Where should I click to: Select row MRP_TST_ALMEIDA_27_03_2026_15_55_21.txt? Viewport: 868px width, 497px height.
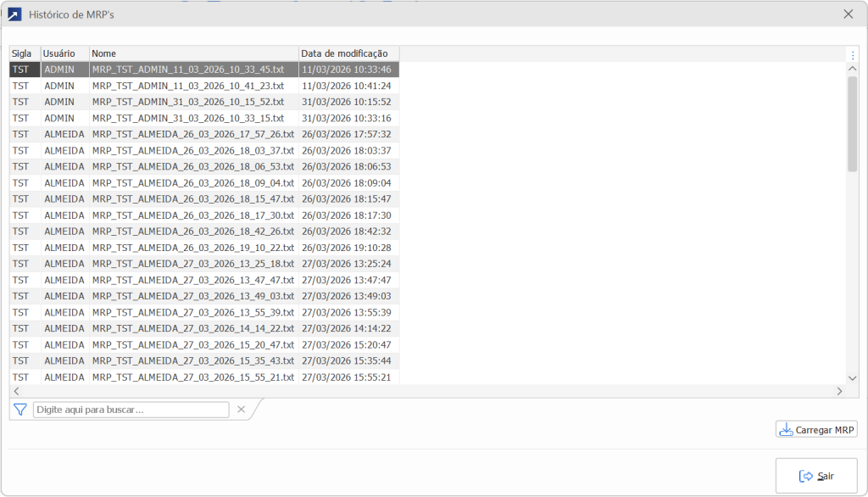204,377
